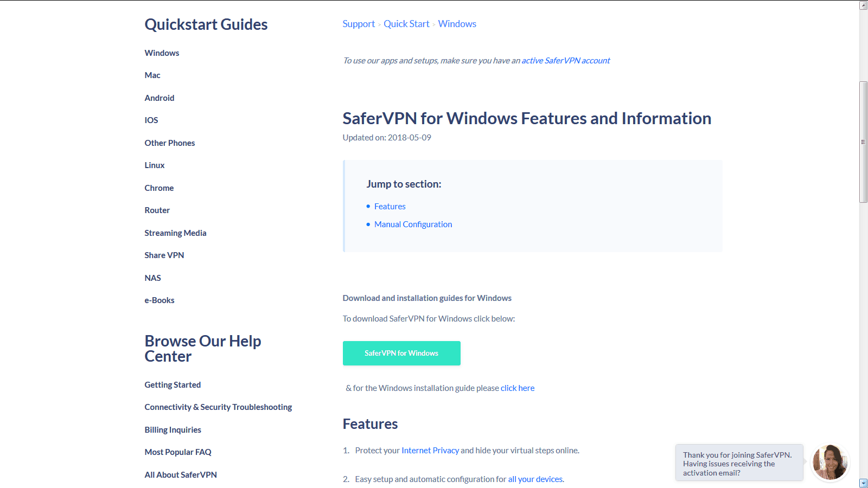Screen dimensions: 868x488
Task: Click the vertical scrollbar thumb
Action: (x=864, y=142)
